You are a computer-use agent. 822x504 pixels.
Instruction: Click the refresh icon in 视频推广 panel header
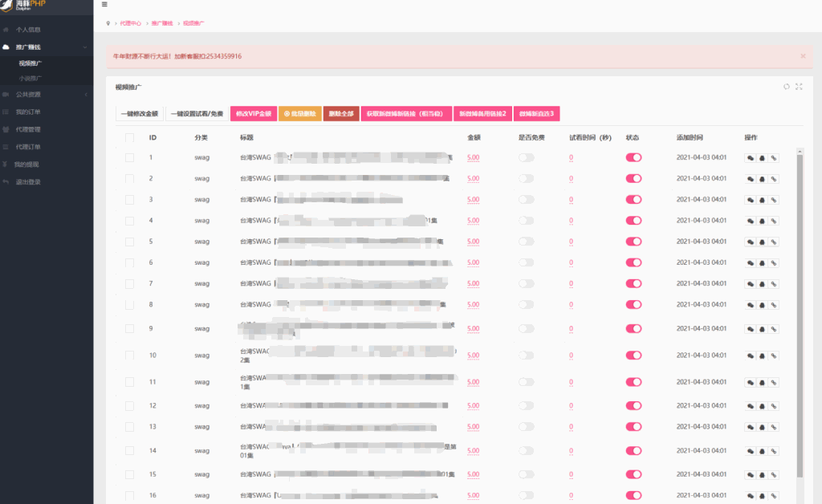787,87
